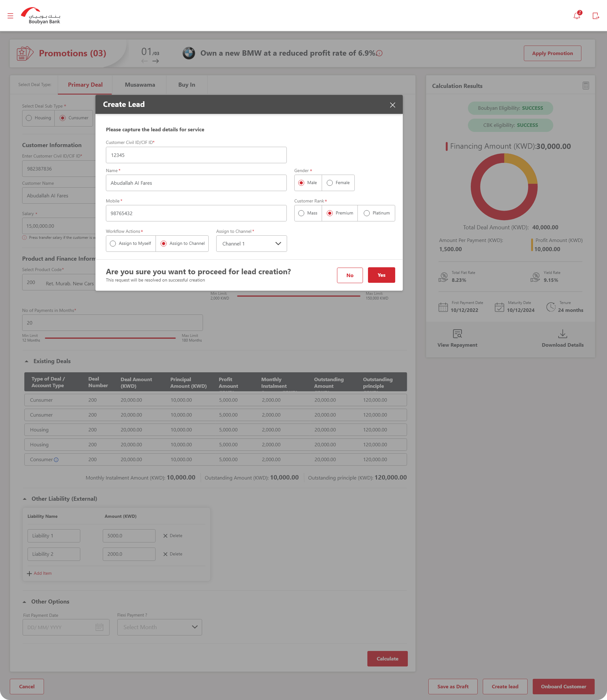Click the View Repayment icon
This screenshot has height=700, width=607.
(x=457, y=334)
